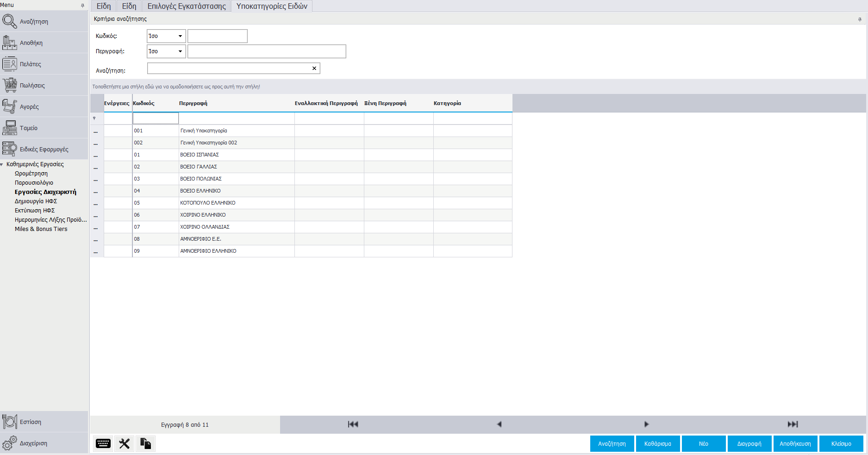Select the Customers (Πελάτες) icon
This screenshot has height=455, width=868.
point(9,64)
